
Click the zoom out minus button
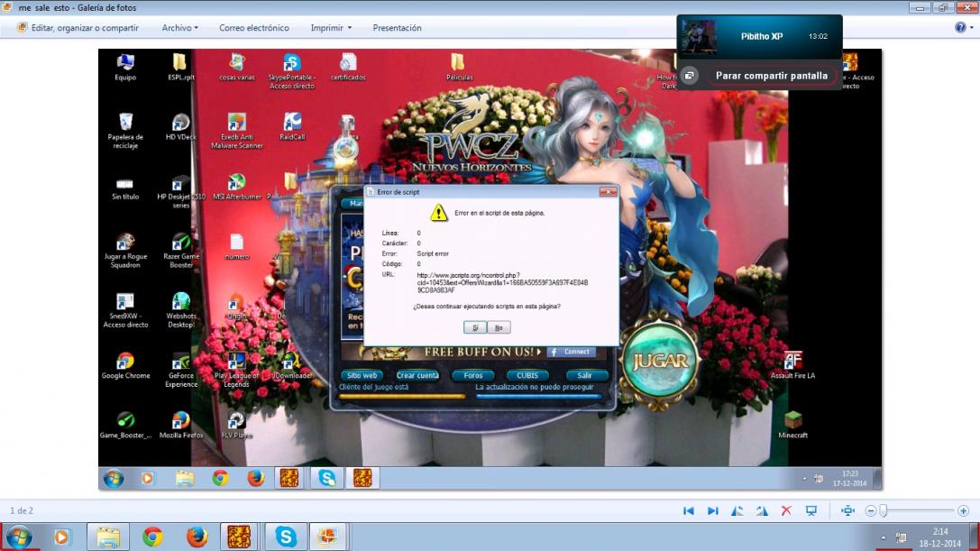(871, 511)
